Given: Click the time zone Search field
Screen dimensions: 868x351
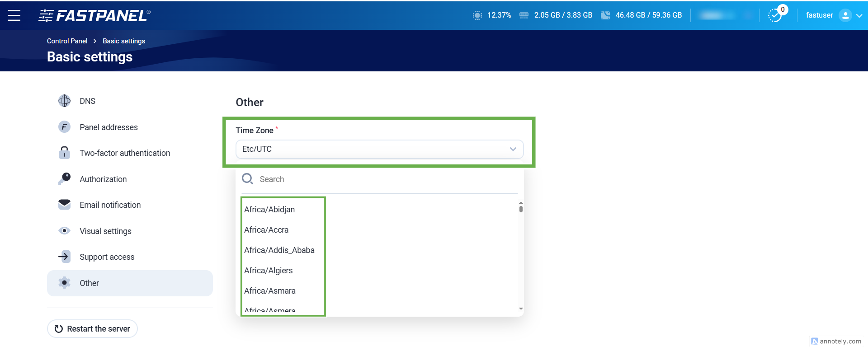Looking at the screenshot, I should 384,179.
